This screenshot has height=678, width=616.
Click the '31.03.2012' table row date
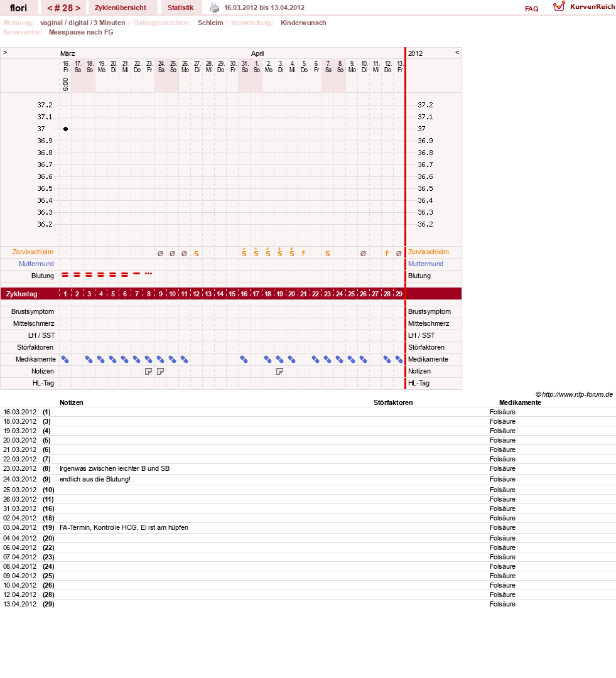coord(20,508)
